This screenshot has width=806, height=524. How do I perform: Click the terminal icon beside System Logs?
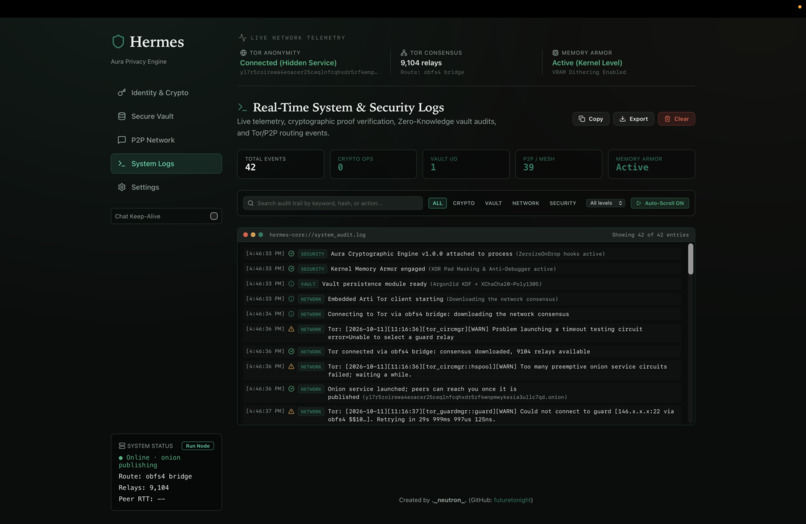[x=122, y=164]
